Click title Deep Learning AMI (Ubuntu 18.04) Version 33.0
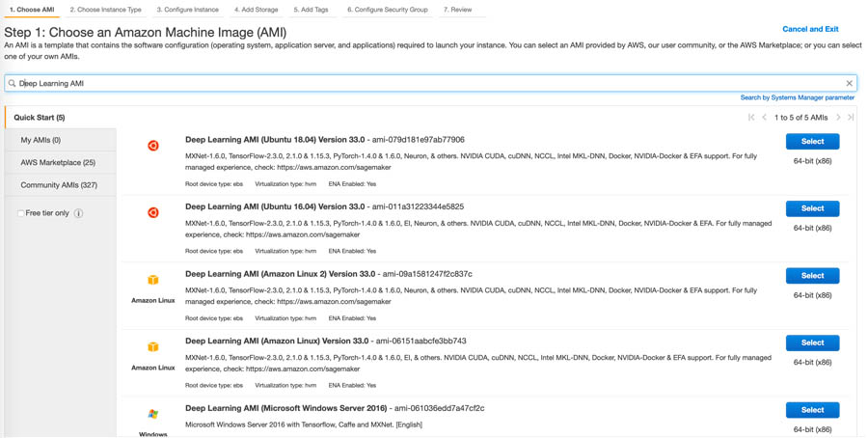Image resolution: width=868 pixels, height=438 pixels. [x=275, y=140]
